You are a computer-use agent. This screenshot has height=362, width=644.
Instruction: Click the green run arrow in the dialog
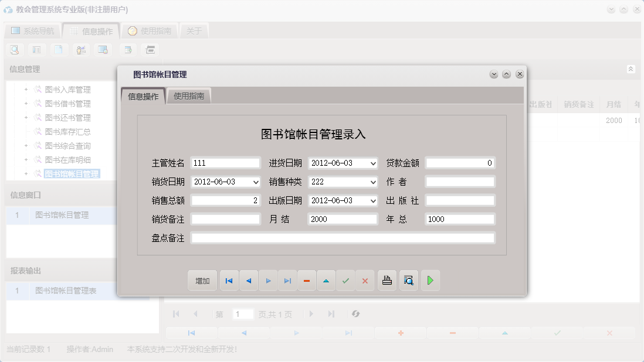(430, 280)
